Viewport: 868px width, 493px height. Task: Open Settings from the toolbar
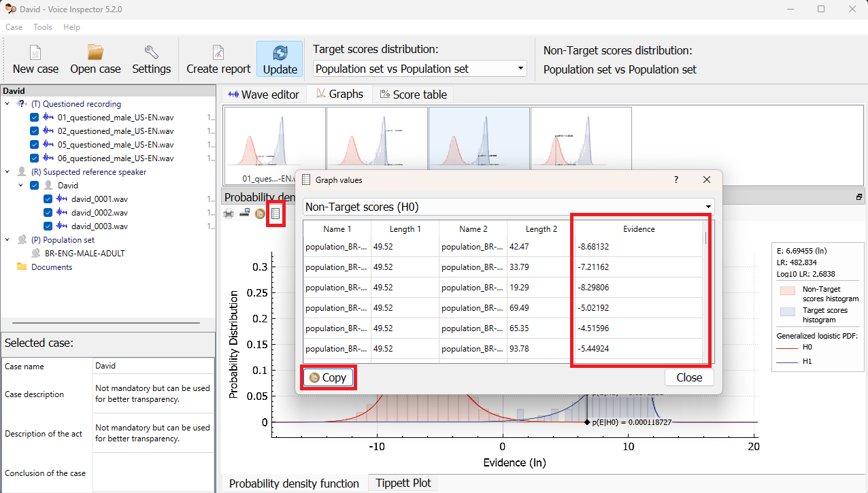[151, 59]
